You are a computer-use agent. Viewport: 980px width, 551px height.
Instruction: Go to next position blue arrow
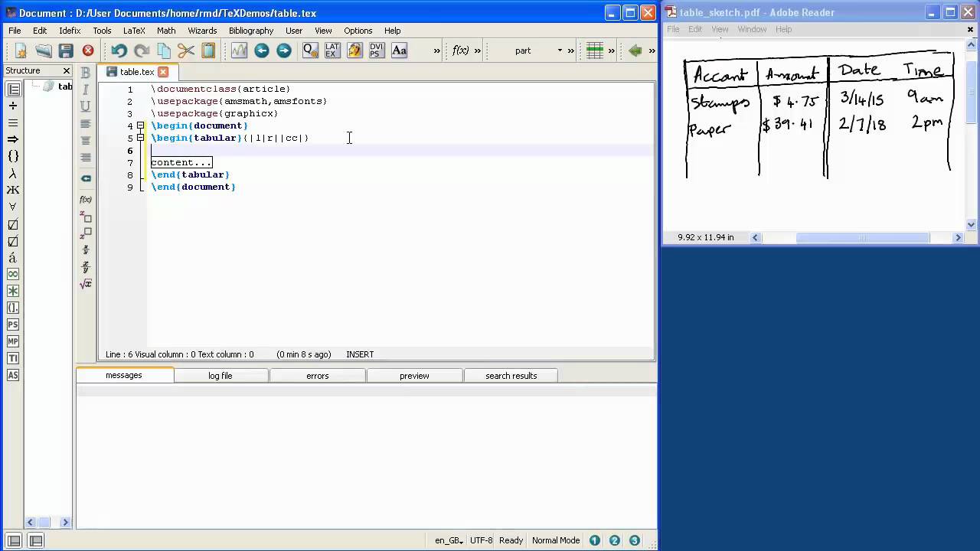click(x=284, y=51)
